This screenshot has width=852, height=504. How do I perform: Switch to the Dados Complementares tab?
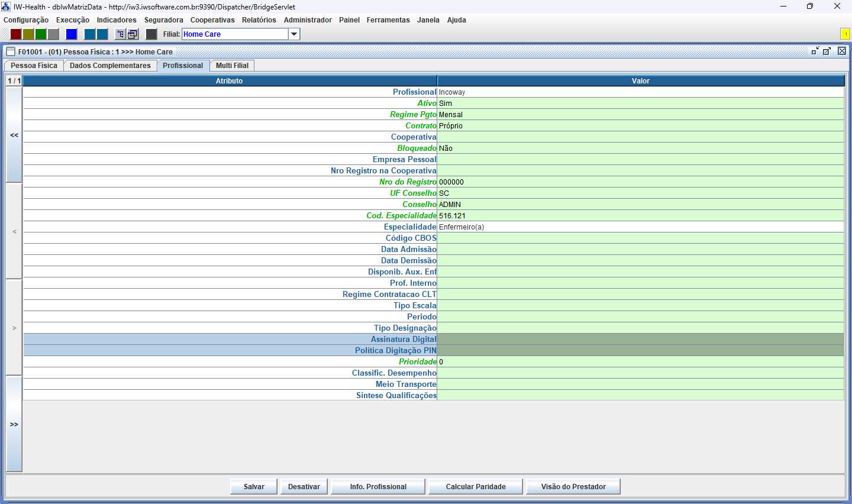tap(110, 66)
